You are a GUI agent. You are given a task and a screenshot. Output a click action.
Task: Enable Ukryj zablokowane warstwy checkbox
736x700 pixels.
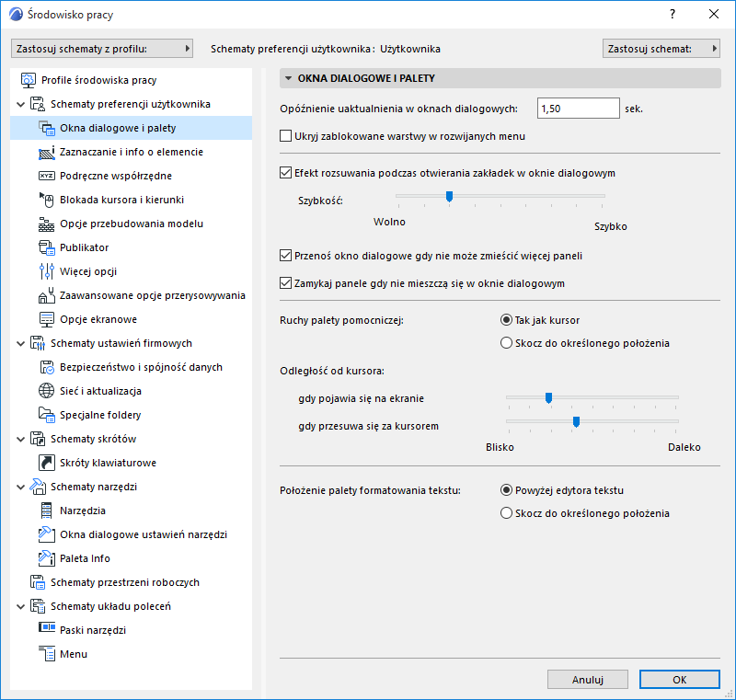[285, 136]
